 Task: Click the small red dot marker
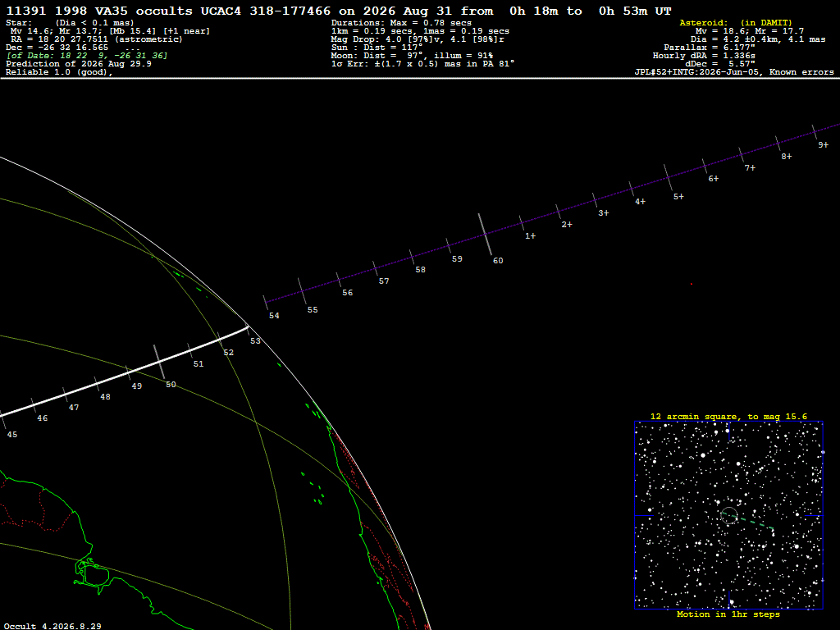(691, 284)
